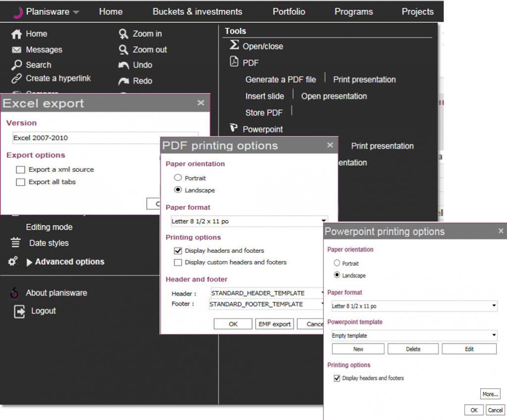This screenshot has height=420, width=507.
Task: Click the Create a hyperlink chain icon
Action: point(16,79)
